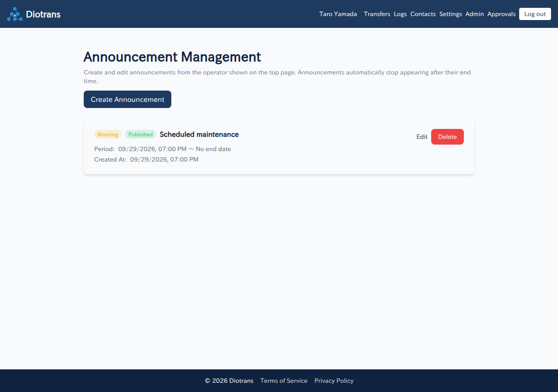Click the Diotrans logo icon
558x392 pixels.
point(15,14)
